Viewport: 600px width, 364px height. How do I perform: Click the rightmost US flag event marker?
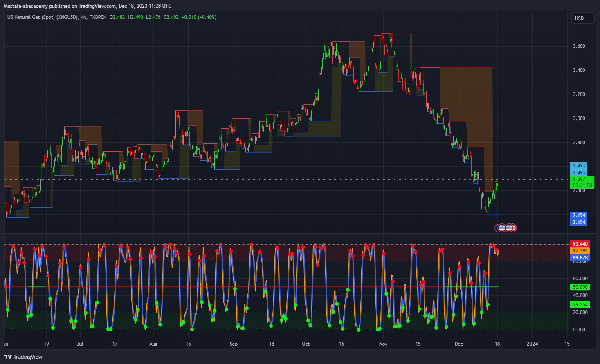tap(513, 228)
